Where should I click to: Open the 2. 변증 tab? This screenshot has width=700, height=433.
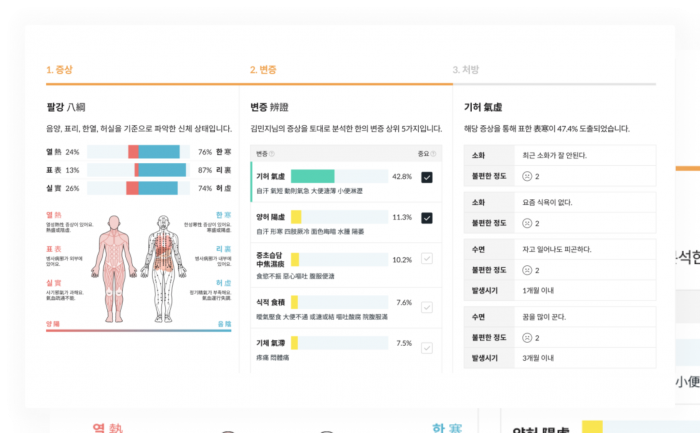(264, 70)
